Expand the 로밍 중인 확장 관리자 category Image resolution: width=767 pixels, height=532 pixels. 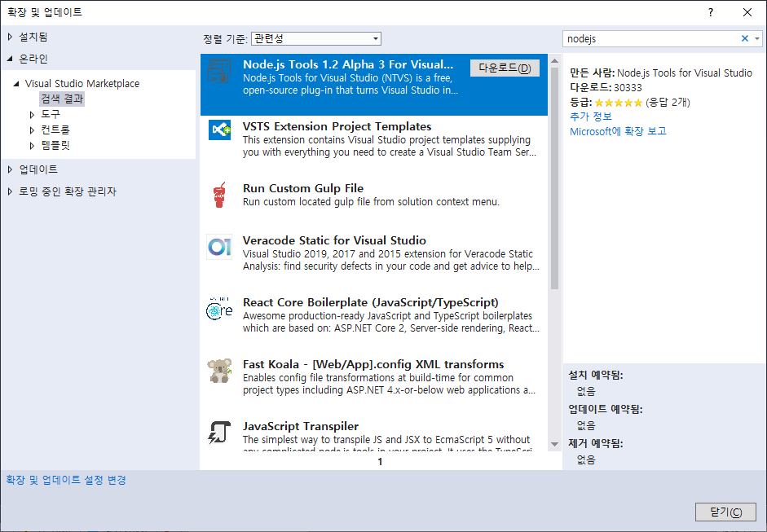11,191
